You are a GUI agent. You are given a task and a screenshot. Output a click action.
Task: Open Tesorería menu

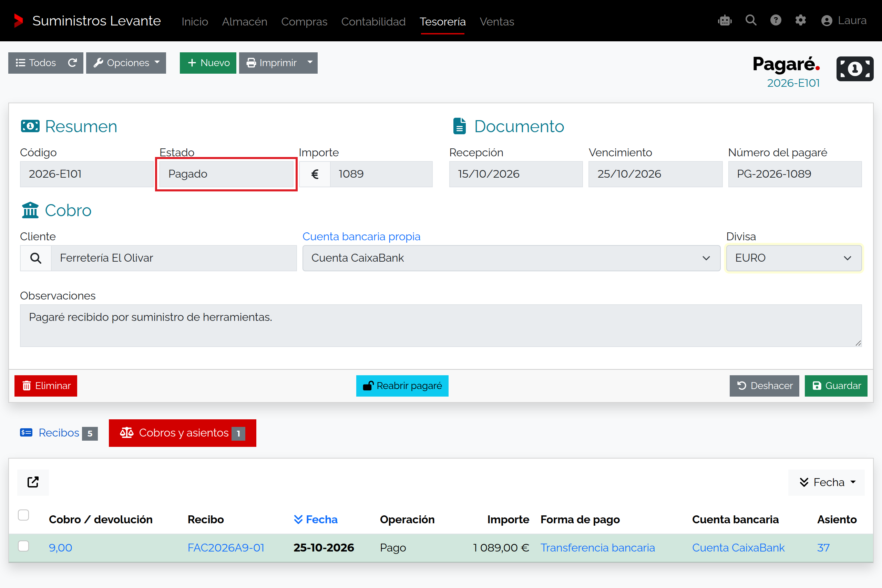pos(442,21)
